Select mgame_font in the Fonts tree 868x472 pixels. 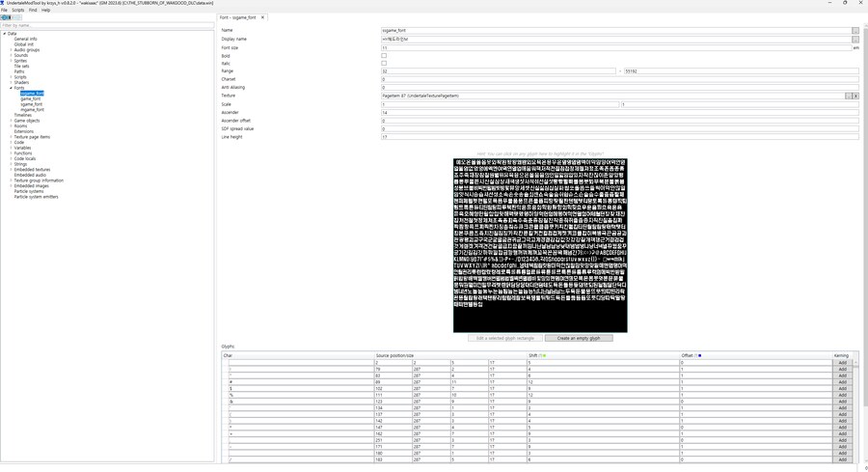coord(32,110)
